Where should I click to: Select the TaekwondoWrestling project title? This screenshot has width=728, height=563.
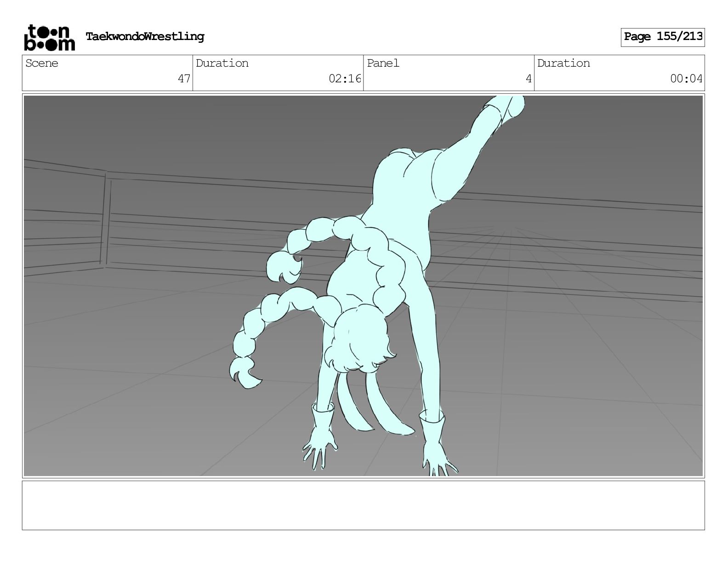(145, 36)
